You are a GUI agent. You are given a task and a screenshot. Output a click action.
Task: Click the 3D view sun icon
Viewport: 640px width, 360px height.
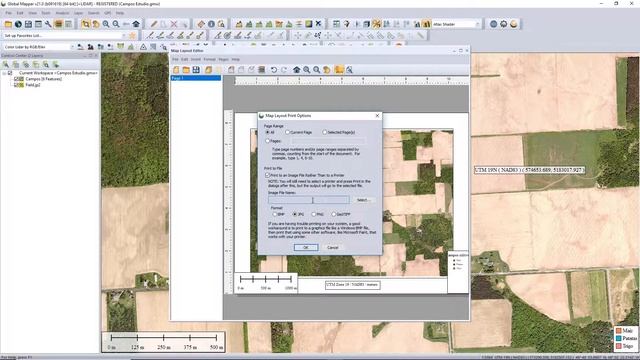tap(513, 24)
